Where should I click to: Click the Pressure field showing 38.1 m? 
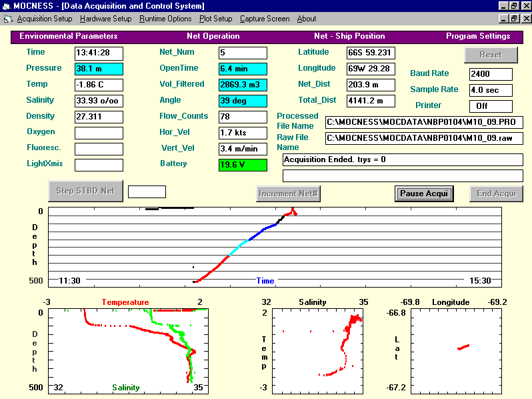coord(99,69)
